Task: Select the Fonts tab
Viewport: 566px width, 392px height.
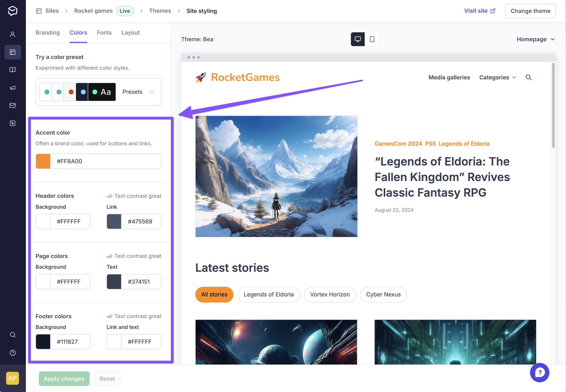Action: [x=104, y=32]
